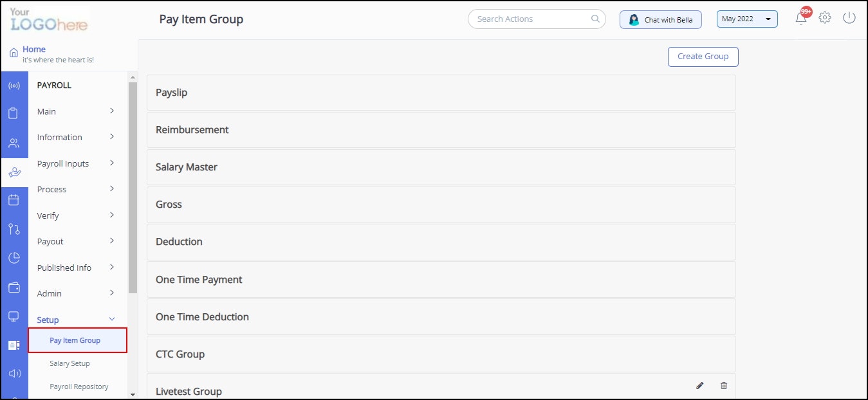The height and width of the screenshot is (400, 868).
Task: Click the PAYROLL section heading
Action: click(x=54, y=85)
